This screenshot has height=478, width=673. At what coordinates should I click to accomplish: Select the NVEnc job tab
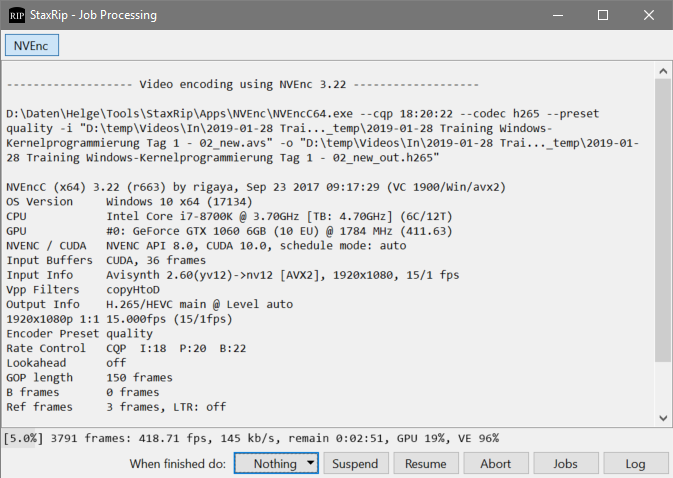pos(32,45)
